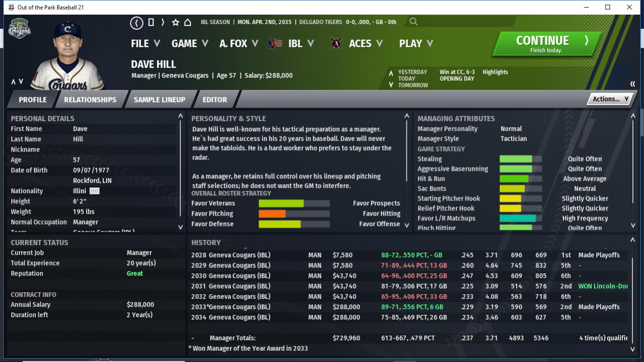The width and height of the screenshot is (644, 362).
Task: Switch to the Relationships tab
Action: (x=90, y=100)
